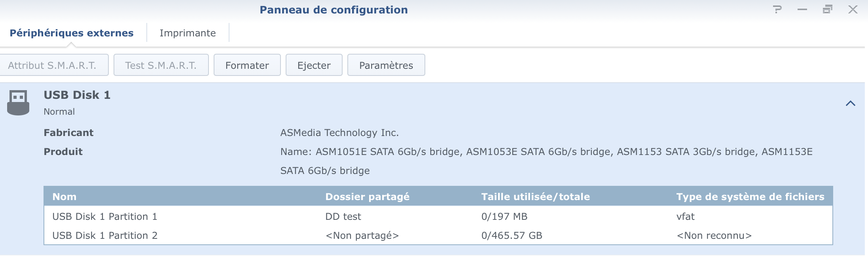Collapse USB Disk 1 details chevron
868x257 pixels.
click(x=851, y=104)
